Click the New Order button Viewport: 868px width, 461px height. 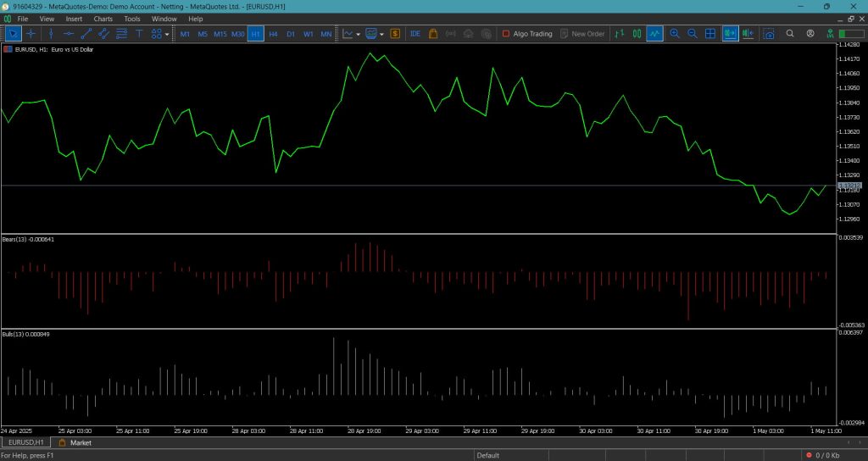click(582, 34)
